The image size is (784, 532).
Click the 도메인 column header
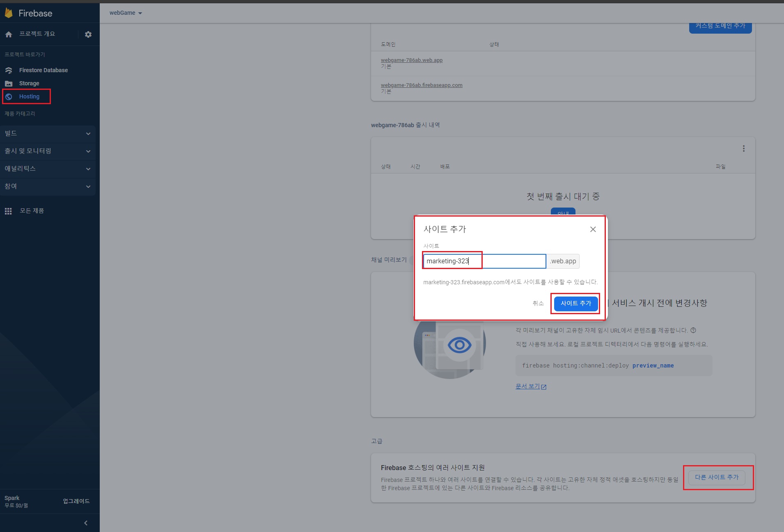click(388, 44)
